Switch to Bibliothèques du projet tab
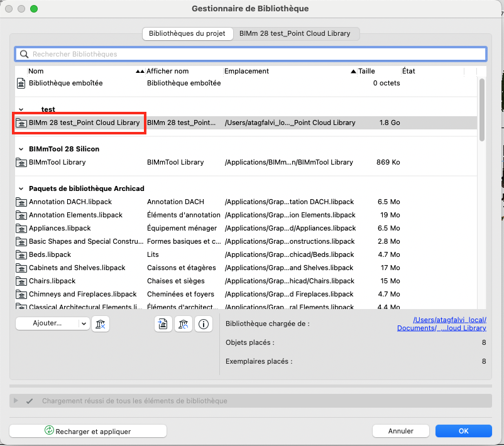Image resolution: width=504 pixels, height=446 pixels. point(187,33)
